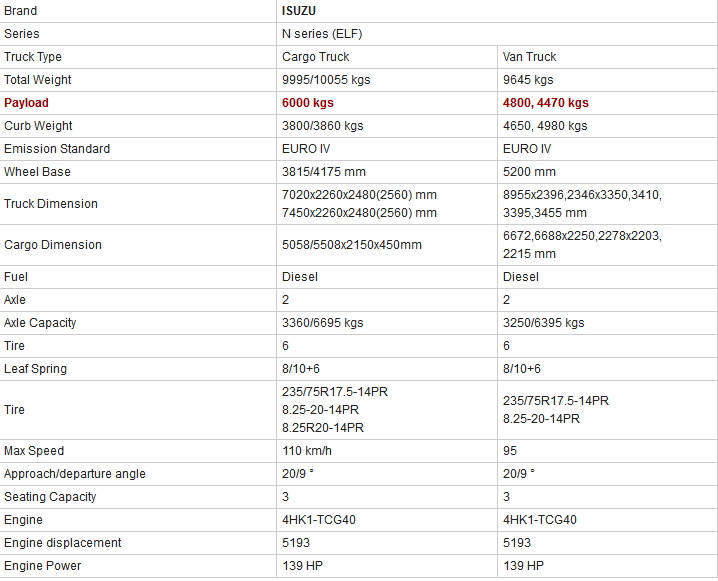
Task: Click the Leaf Spring row label
Action: (x=35, y=369)
